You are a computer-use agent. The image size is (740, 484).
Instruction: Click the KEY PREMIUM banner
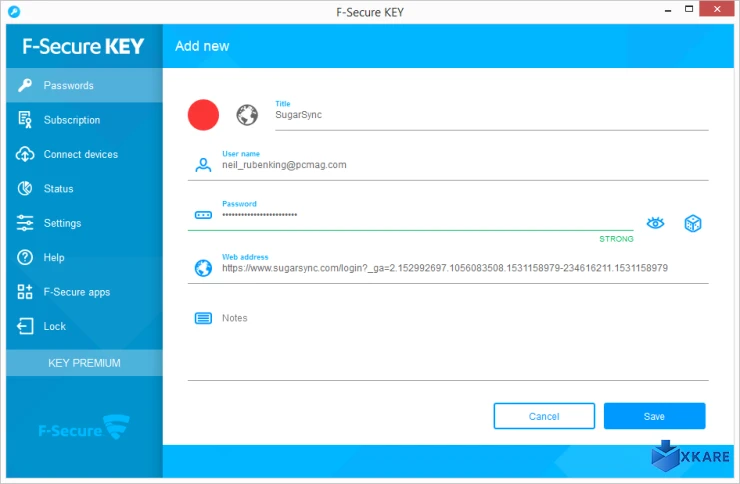84,363
